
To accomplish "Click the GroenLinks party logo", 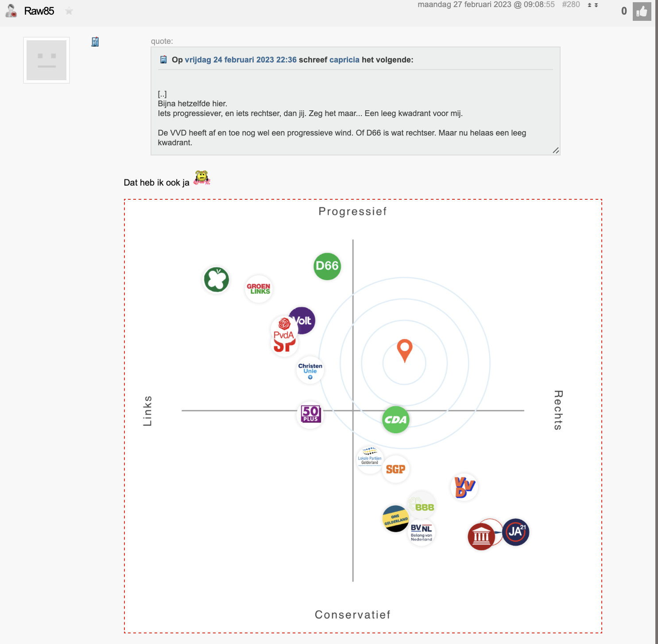I will [x=259, y=289].
